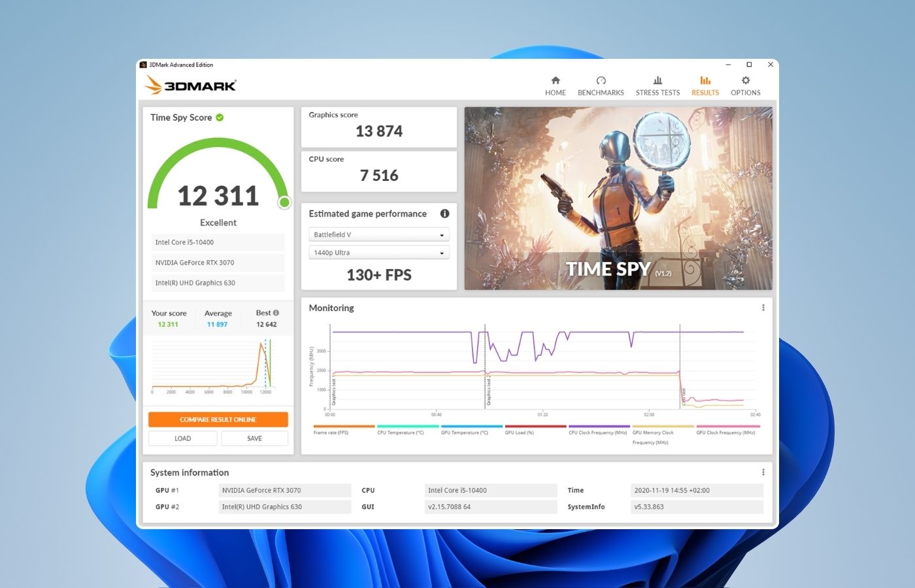Click the Best score 12 642
Image resolution: width=915 pixels, height=588 pixels.
click(267, 324)
